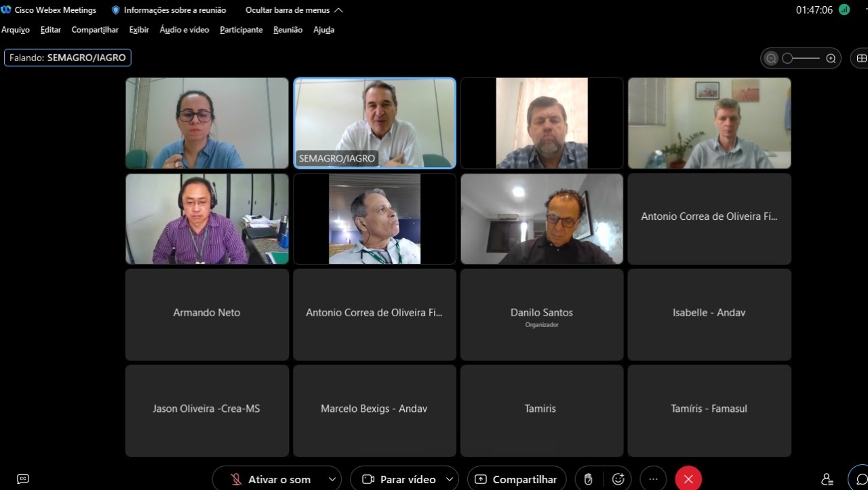Viewport: 868px width, 490px height.
Task: Open more options ellipsis button
Action: tap(653, 479)
